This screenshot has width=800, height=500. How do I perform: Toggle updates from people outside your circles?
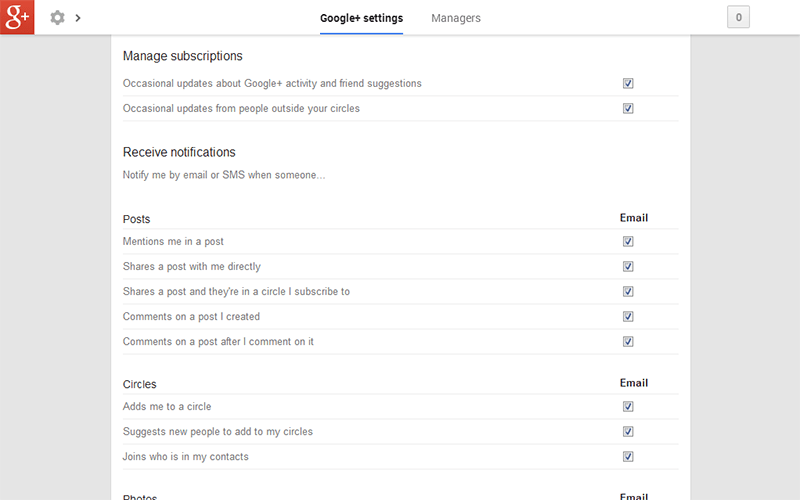(x=628, y=108)
